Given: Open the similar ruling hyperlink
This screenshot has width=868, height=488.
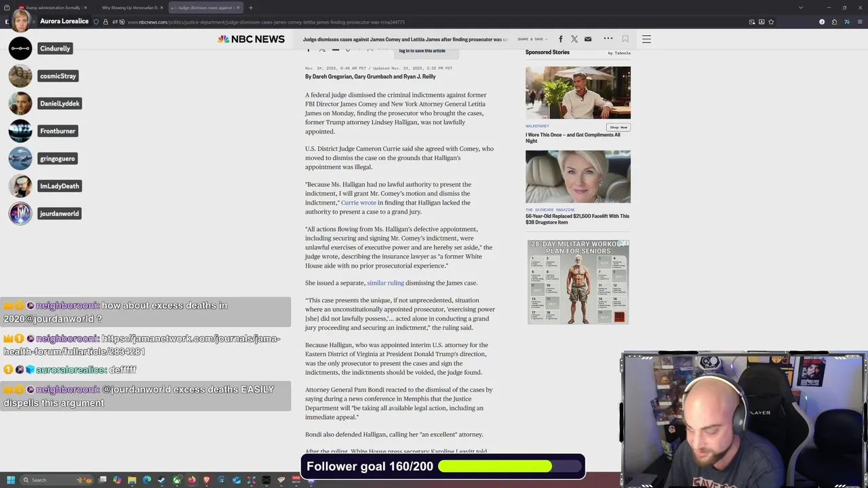Looking at the screenshot, I should coord(385,283).
